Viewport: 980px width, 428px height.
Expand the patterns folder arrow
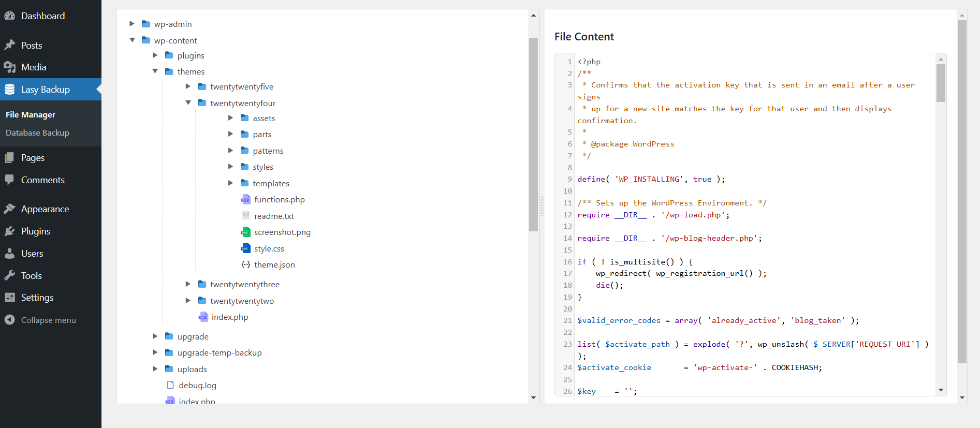pos(231,151)
